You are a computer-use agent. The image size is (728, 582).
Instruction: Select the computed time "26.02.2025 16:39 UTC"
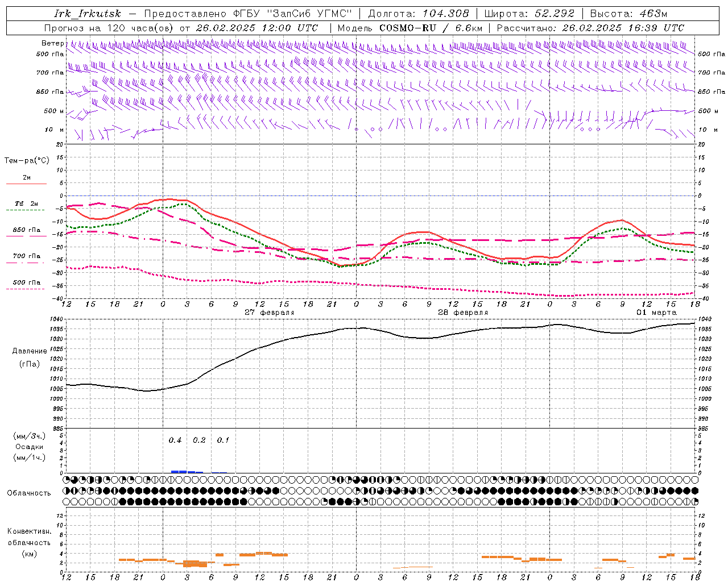(x=623, y=28)
